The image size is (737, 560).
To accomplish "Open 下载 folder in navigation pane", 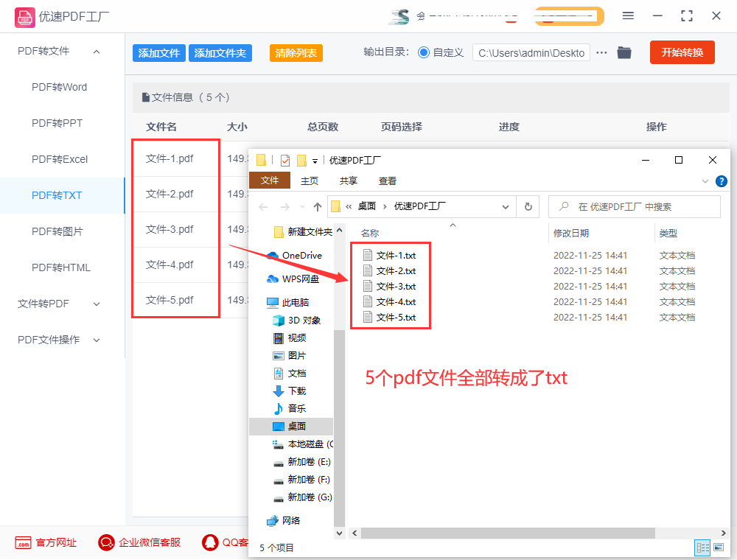I will [x=290, y=391].
